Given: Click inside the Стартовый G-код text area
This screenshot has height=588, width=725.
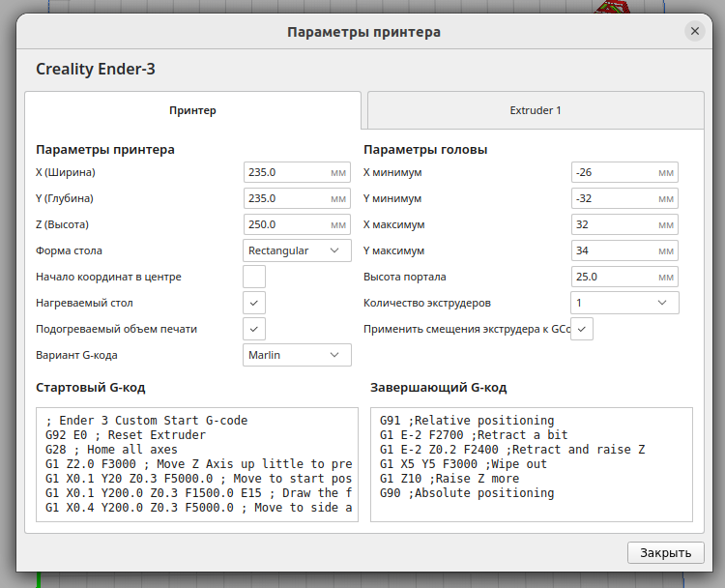Looking at the screenshot, I should 197,464.
